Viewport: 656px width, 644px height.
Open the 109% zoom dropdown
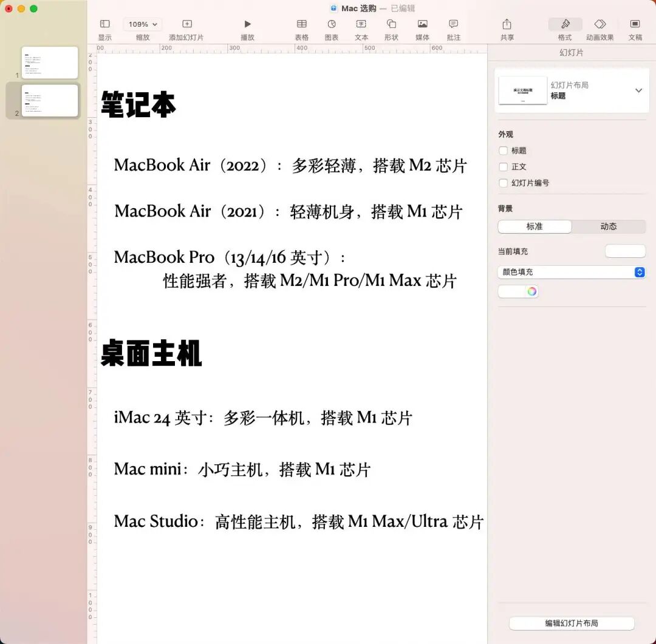[x=143, y=24]
